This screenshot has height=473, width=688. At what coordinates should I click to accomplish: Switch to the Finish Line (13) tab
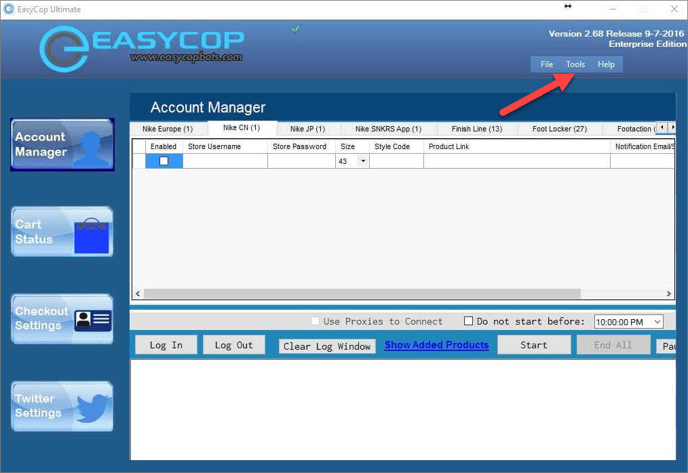click(x=477, y=129)
